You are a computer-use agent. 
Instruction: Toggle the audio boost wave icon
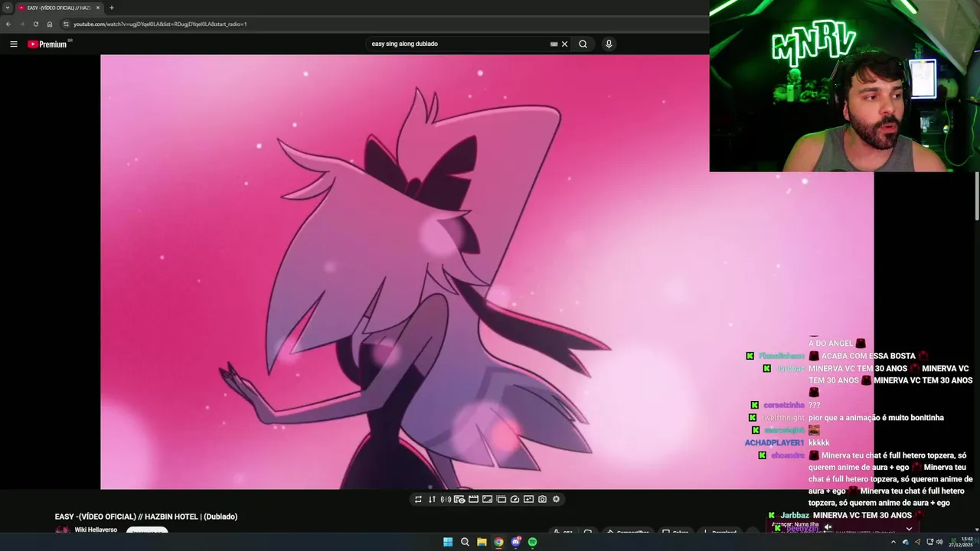click(446, 499)
